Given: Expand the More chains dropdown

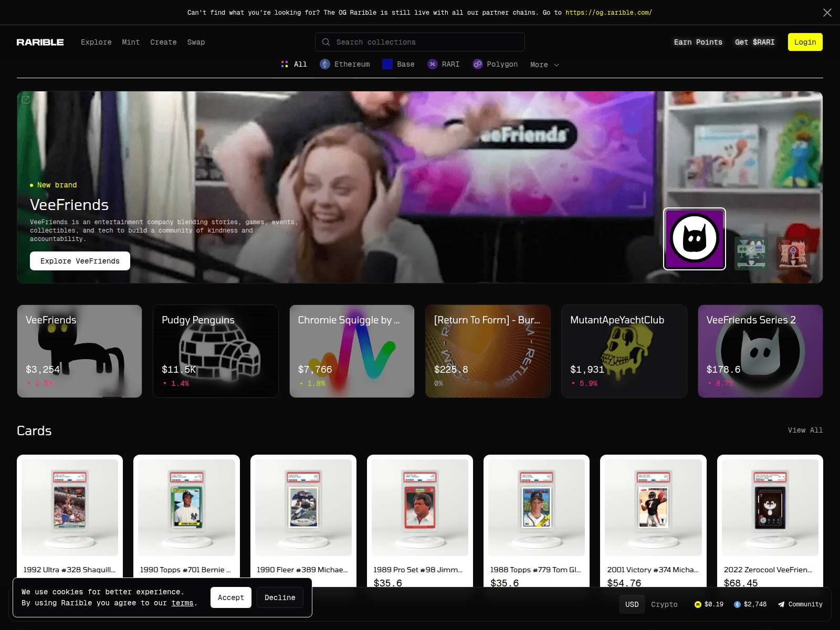Looking at the screenshot, I should pos(544,65).
